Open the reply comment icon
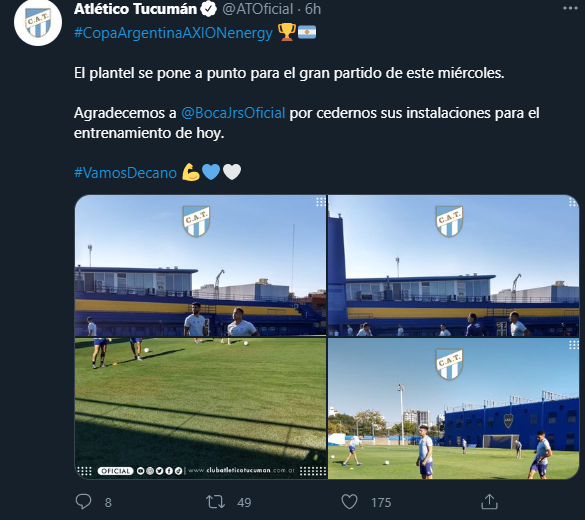 [x=83, y=501]
